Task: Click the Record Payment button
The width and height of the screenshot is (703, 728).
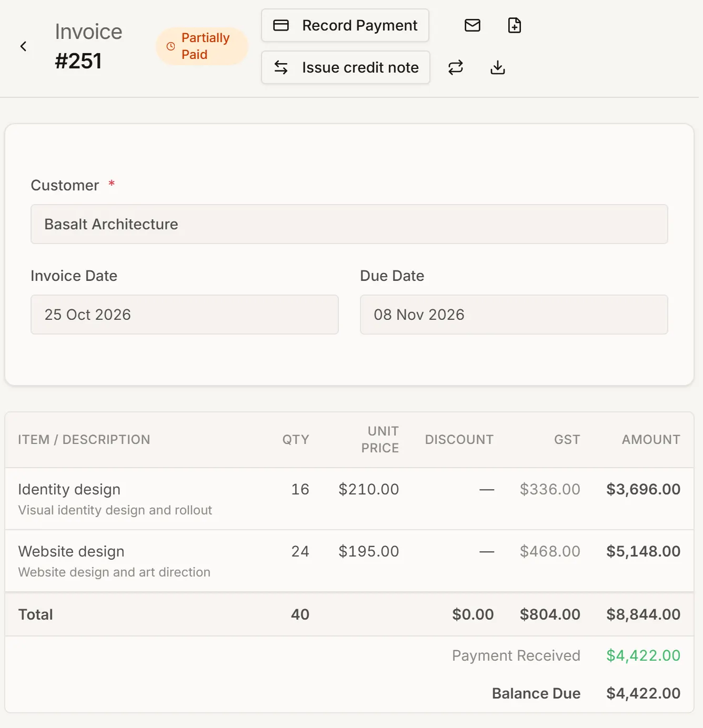Action: coord(345,25)
